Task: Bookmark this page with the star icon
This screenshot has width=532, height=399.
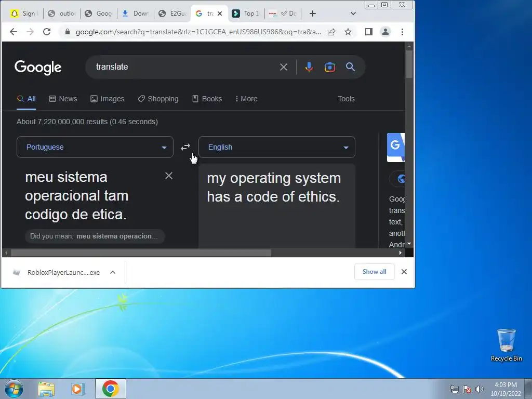Action: (348, 32)
